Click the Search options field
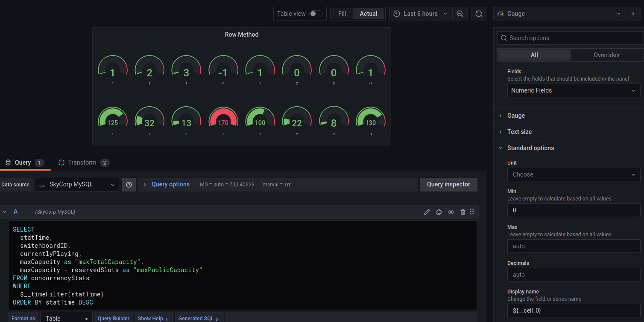The width and height of the screenshot is (644, 322). 571,38
